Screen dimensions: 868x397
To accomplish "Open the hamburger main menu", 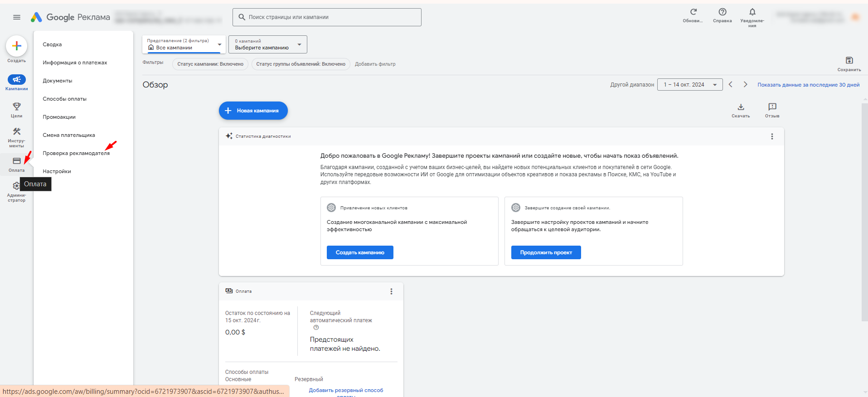I will [17, 17].
